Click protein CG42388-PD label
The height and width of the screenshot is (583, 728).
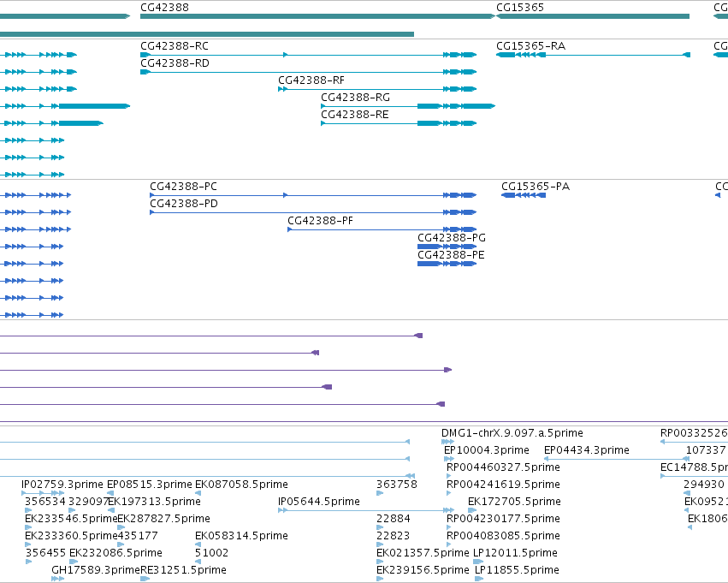click(183, 204)
